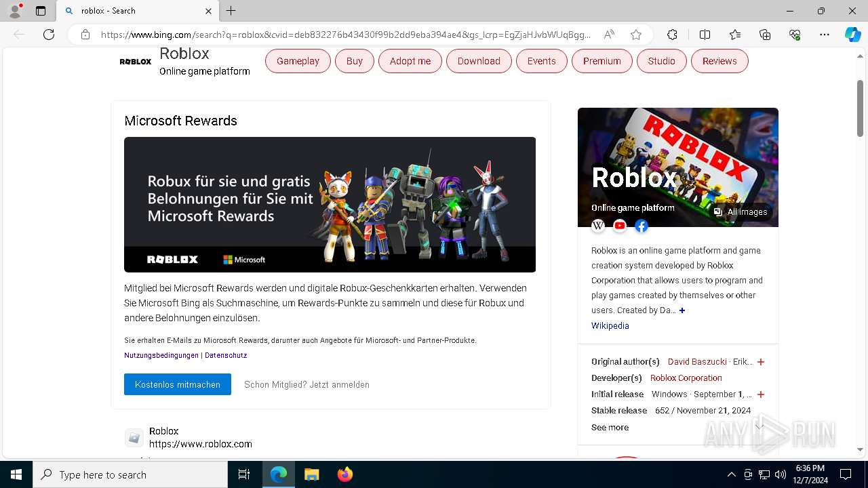This screenshot has height=488, width=868.
Task: Open Roblox YouTube icon in panel
Action: [x=620, y=226]
